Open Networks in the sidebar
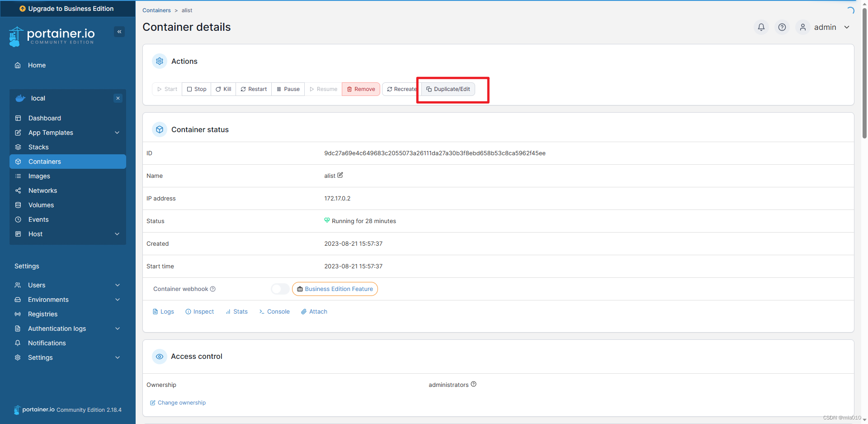 (x=67, y=191)
